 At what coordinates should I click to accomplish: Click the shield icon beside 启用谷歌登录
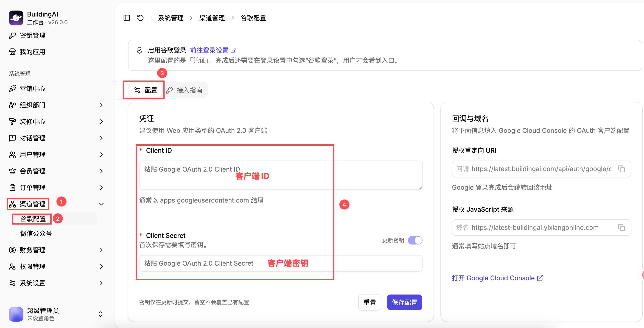140,50
